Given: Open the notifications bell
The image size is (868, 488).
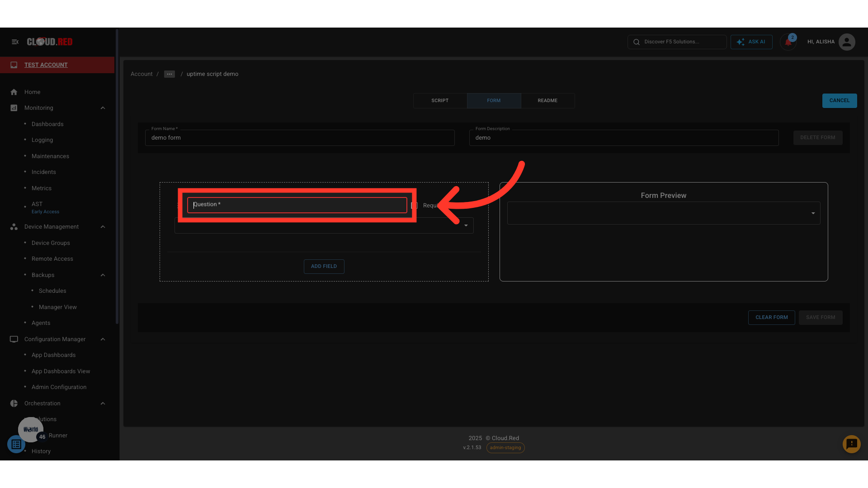Looking at the screenshot, I should (788, 42).
